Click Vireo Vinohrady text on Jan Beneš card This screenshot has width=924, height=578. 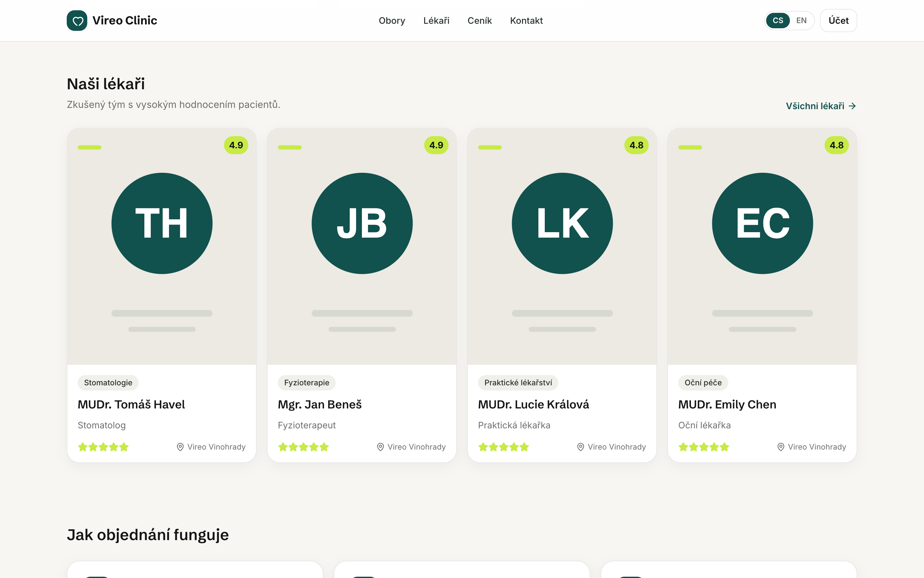coord(416,447)
